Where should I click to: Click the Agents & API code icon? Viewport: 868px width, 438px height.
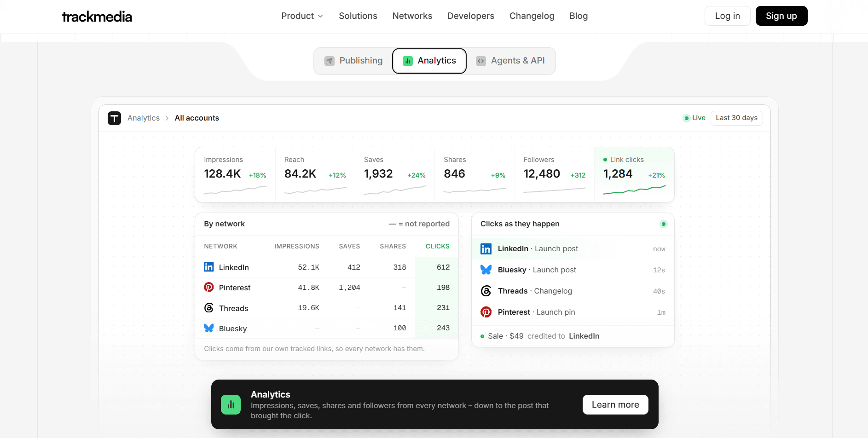(481, 61)
